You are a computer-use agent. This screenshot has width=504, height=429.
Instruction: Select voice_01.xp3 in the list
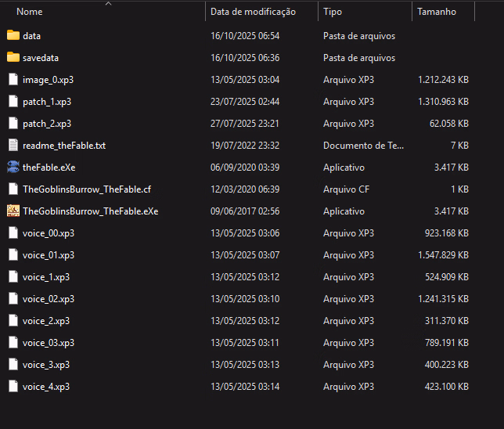click(x=49, y=255)
